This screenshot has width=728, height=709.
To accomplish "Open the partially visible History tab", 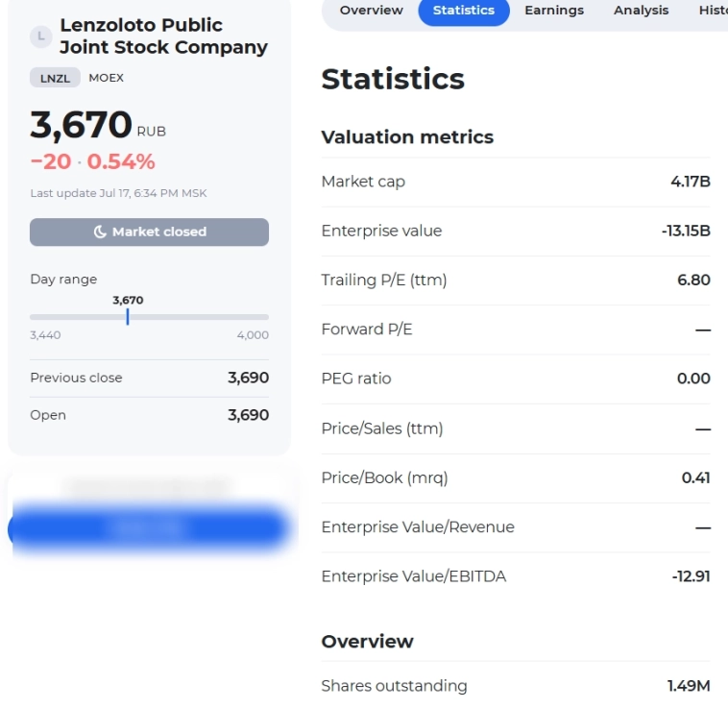I will [714, 11].
